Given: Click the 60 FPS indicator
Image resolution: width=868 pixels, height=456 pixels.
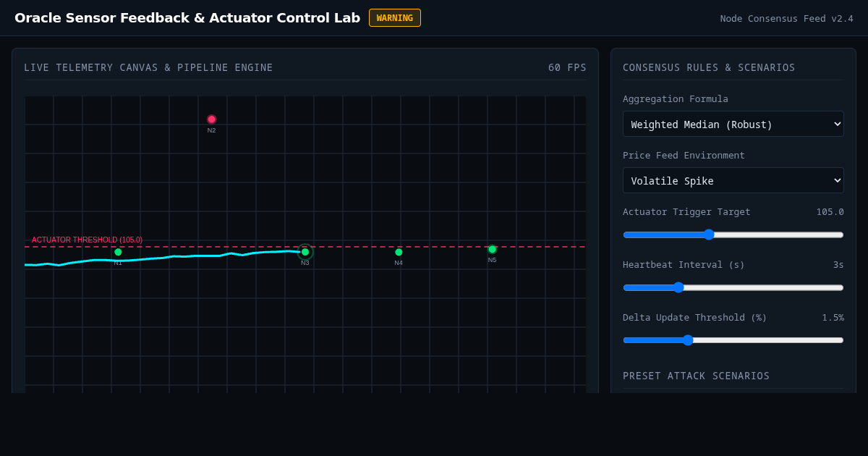Looking at the screenshot, I should click(x=567, y=67).
